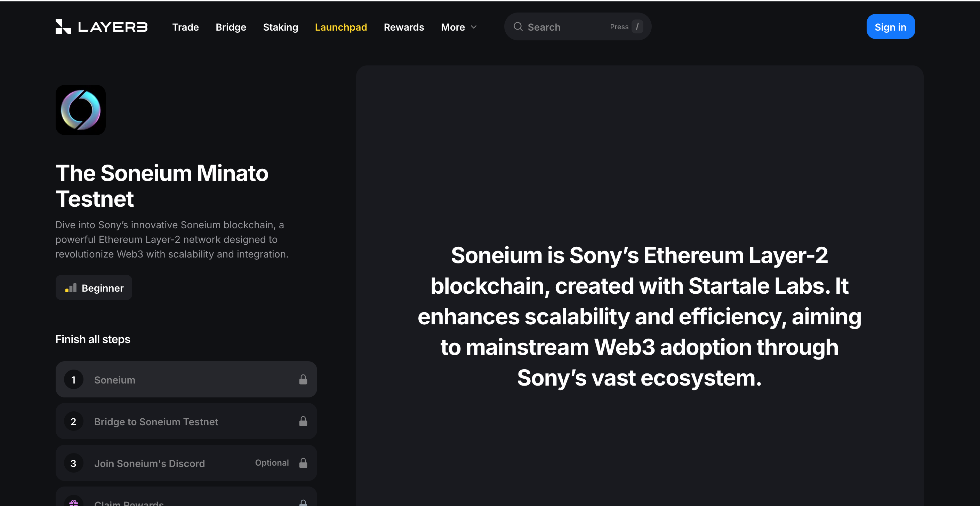Open the Soneium project logo thumbnail
Screen dimensions: 980x506
point(81,110)
